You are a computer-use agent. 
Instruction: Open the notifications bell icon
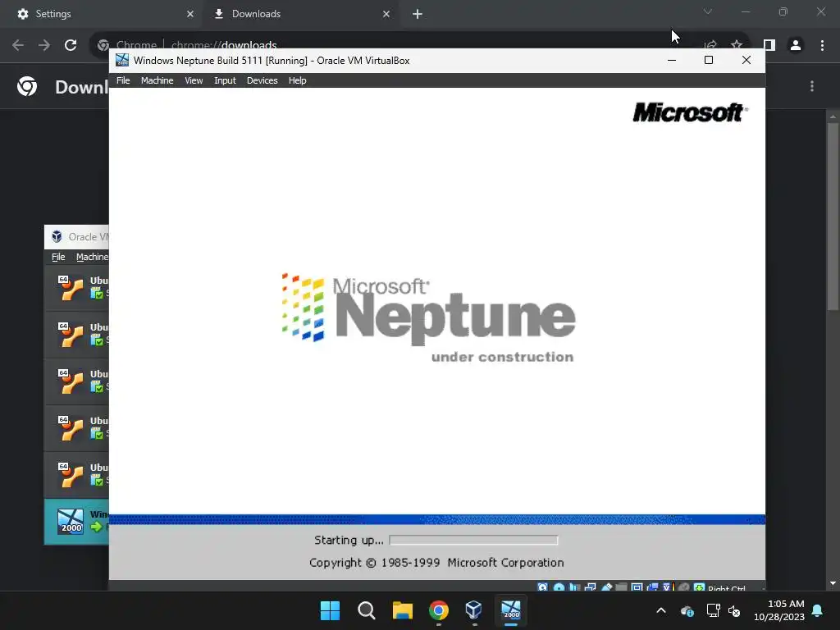[x=818, y=610]
